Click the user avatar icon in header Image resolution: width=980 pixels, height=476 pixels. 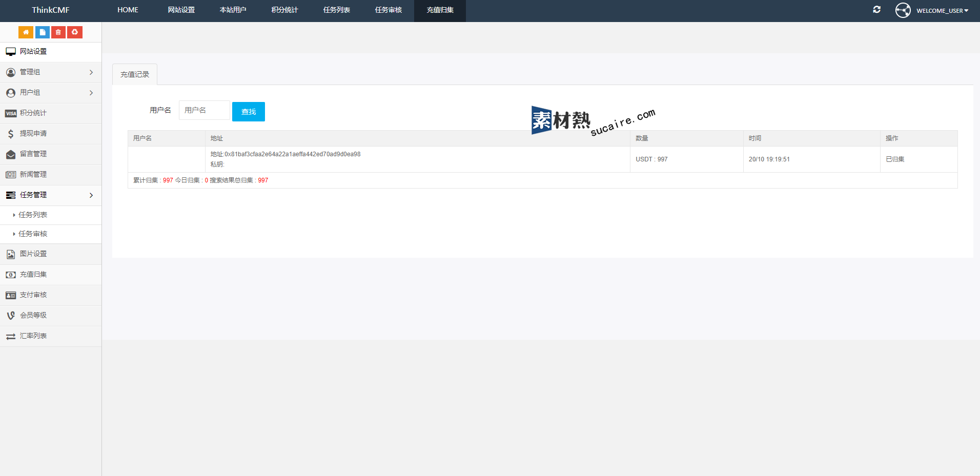pos(903,10)
